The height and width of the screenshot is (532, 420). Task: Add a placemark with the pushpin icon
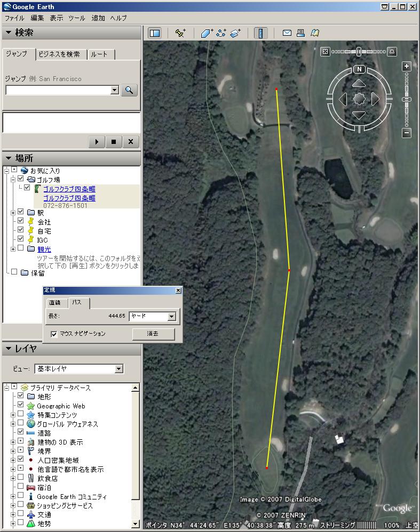(180, 33)
